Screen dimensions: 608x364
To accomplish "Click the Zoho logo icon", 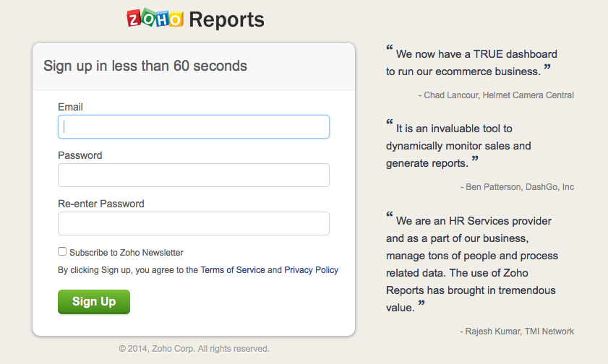I will pos(155,19).
